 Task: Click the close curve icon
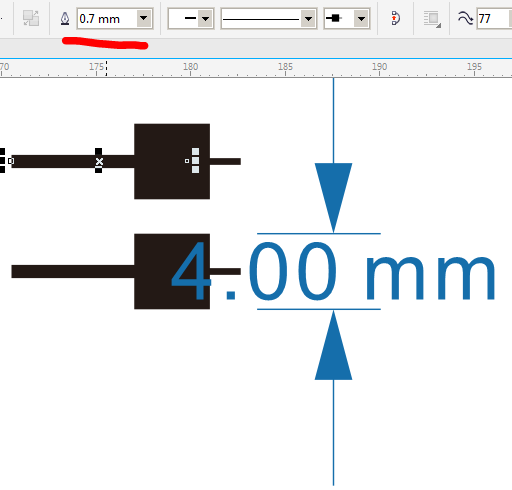pyautogui.click(x=395, y=18)
